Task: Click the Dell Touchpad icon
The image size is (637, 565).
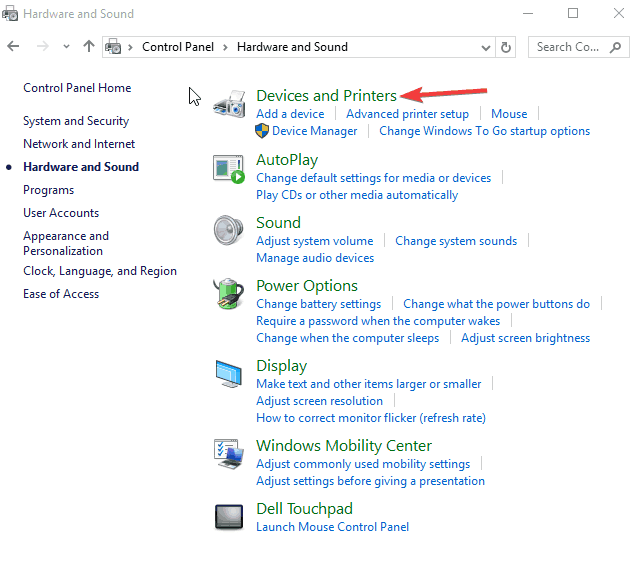Action: (229, 517)
